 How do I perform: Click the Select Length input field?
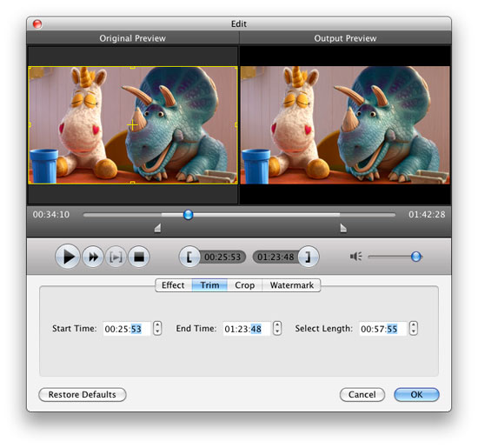[382, 329]
